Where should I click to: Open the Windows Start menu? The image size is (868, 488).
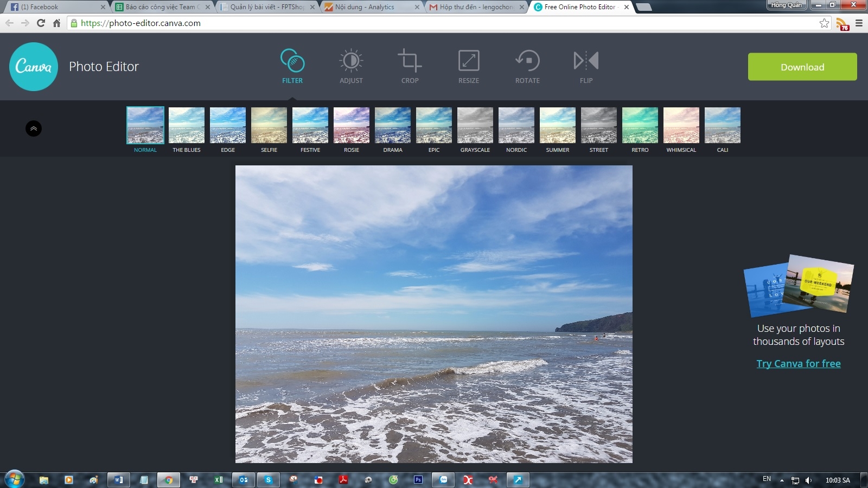point(14,479)
